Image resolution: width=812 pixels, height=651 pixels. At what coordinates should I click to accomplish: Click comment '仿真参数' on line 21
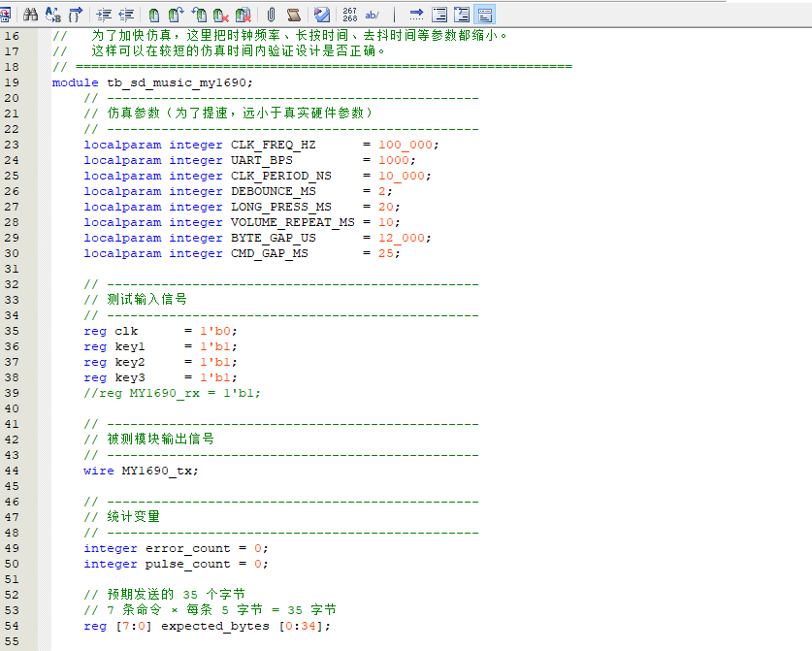(x=134, y=113)
